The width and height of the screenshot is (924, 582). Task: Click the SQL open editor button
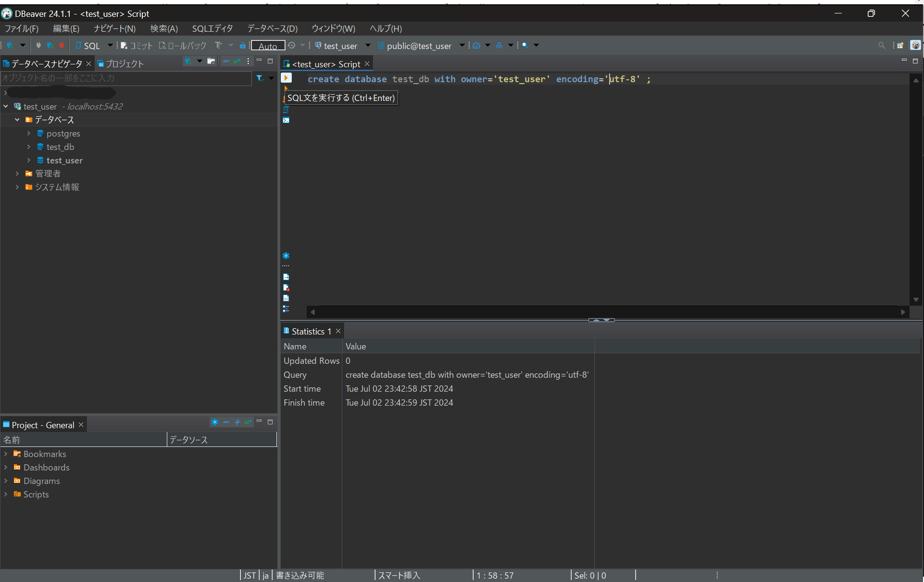(x=88, y=46)
